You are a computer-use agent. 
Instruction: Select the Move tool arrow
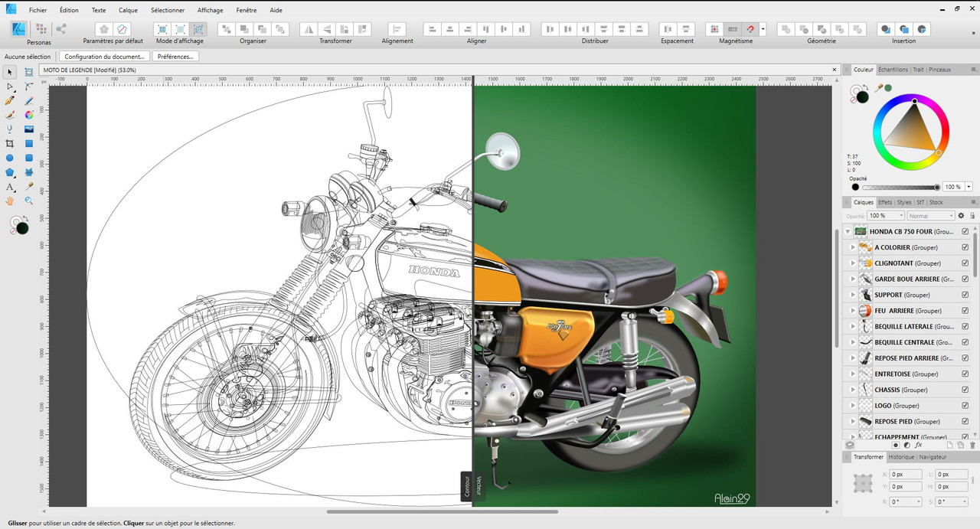(x=10, y=72)
